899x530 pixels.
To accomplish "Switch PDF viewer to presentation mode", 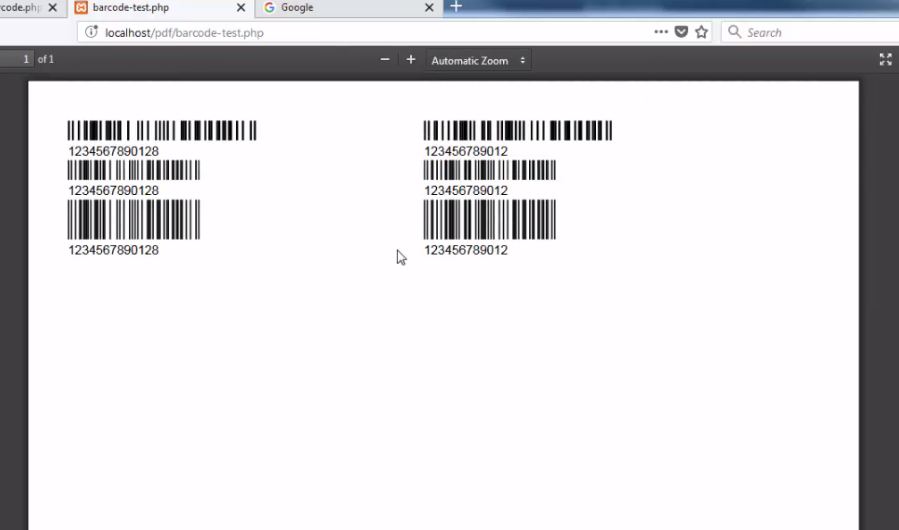I will (x=885, y=59).
